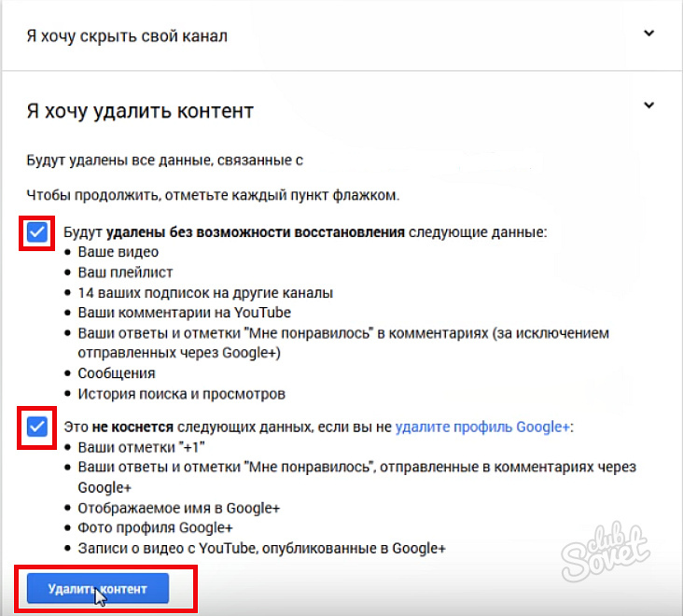Uncheck the permanent data deletion checkbox
683x616 pixels.
point(37,232)
